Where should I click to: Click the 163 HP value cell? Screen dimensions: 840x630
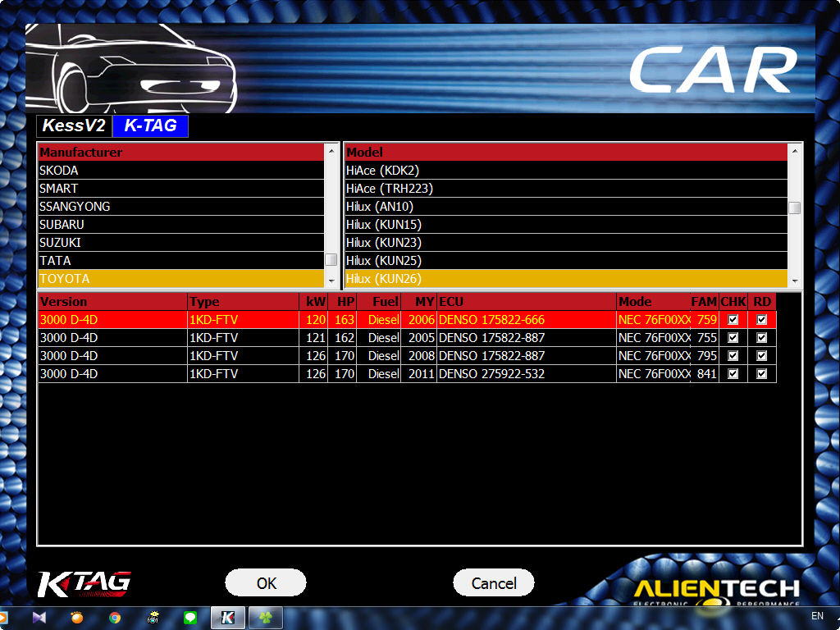click(342, 320)
